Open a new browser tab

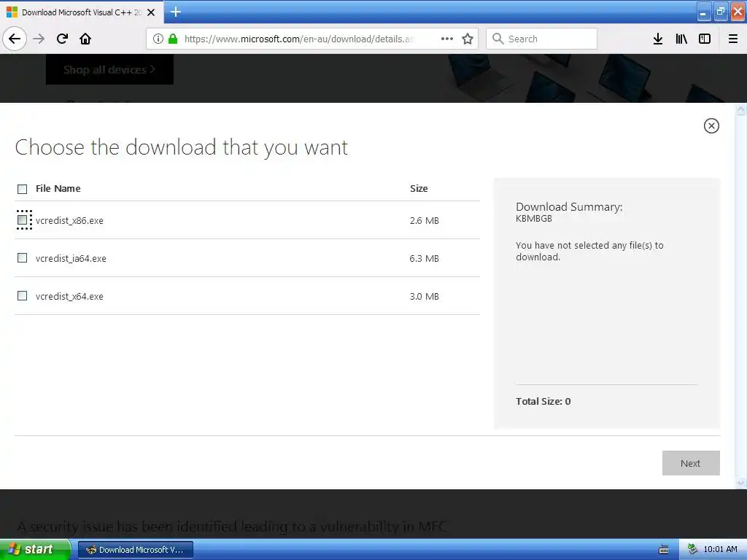point(176,12)
